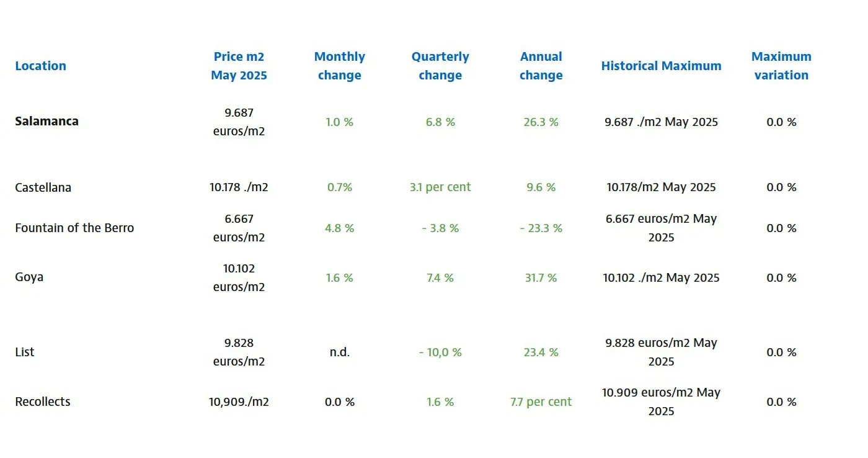
Task: Select the Monthly change column header
Action: [339, 66]
